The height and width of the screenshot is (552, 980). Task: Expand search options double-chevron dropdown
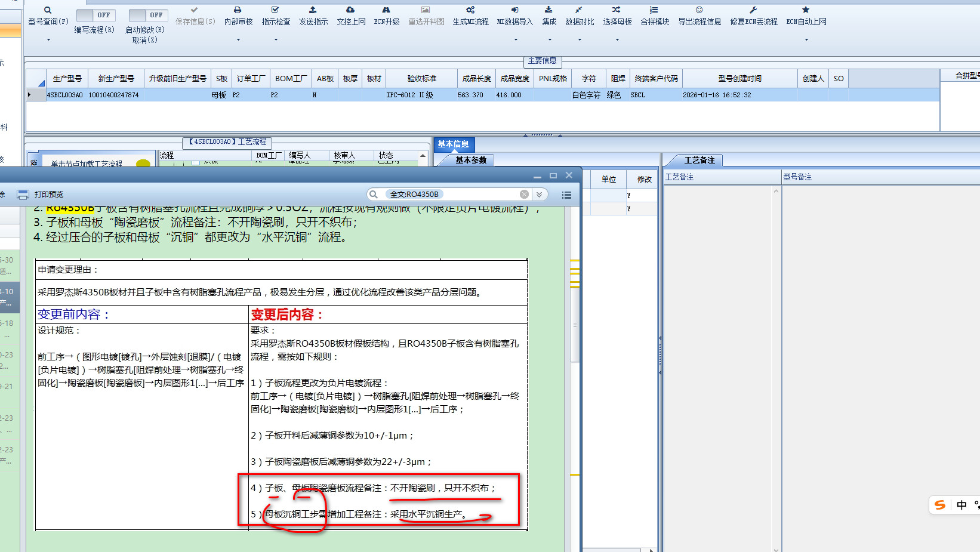(539, 195)
